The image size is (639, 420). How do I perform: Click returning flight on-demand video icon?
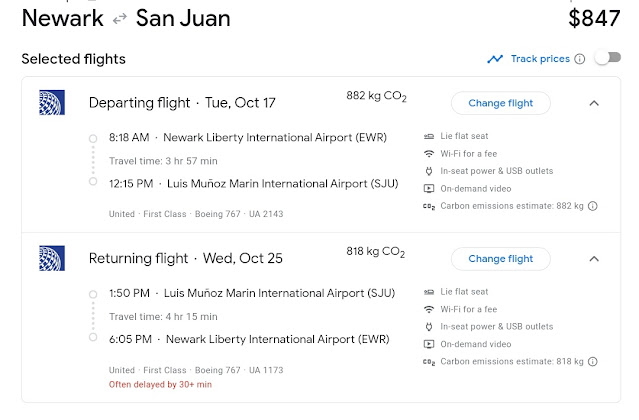(429, 344)
